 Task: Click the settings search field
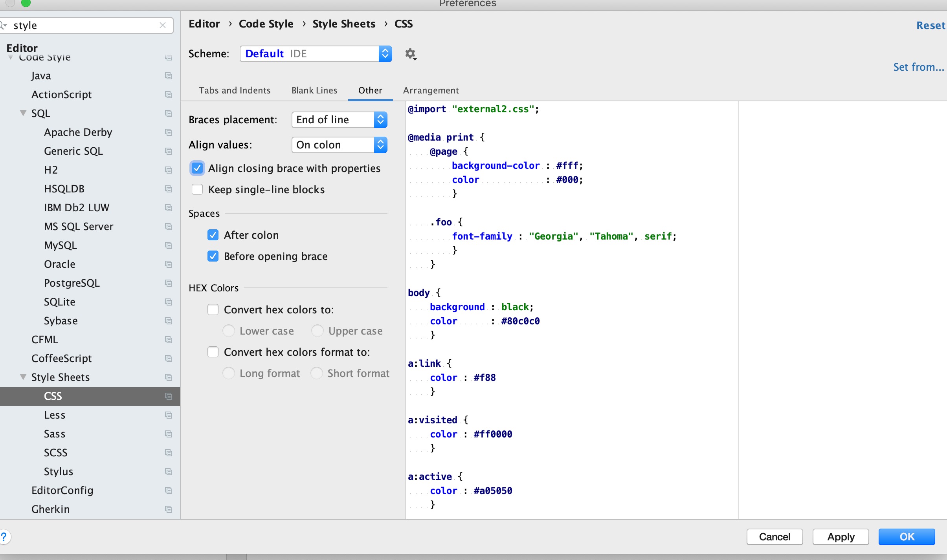86,26
